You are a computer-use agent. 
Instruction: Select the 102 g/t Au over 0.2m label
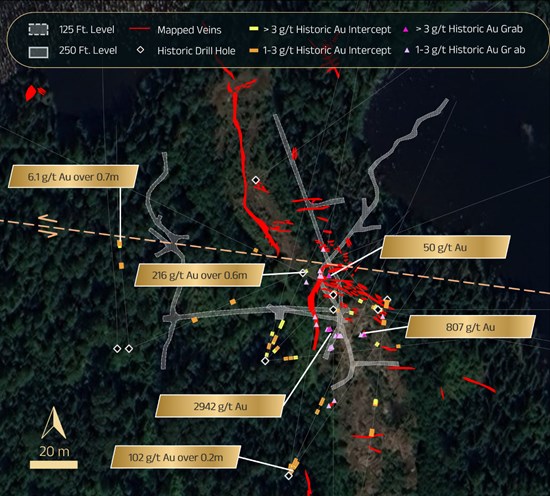click(x=176, y=457)
